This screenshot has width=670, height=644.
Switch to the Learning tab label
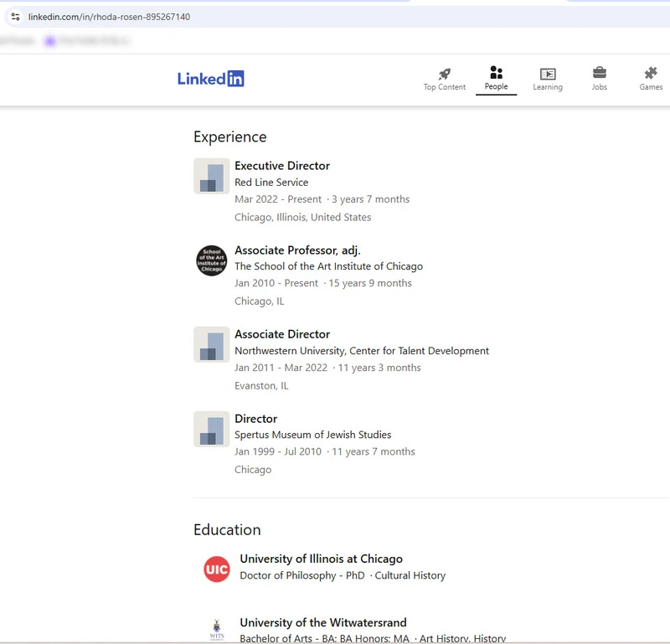[x=548, y=87]
